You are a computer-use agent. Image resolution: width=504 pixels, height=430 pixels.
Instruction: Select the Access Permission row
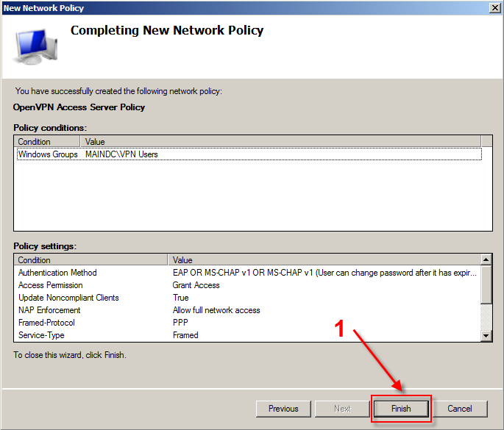pos(247,285)
